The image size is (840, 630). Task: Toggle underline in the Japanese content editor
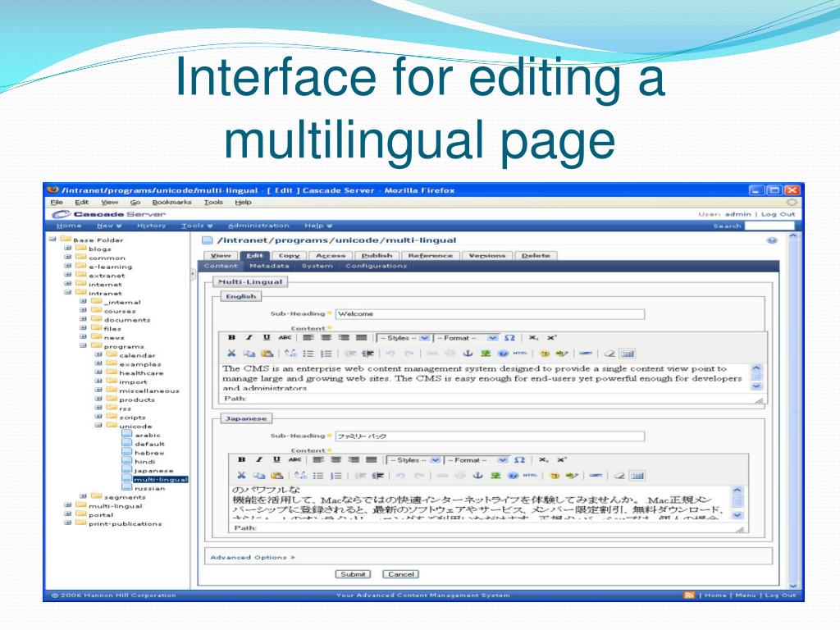click(277, 459)
